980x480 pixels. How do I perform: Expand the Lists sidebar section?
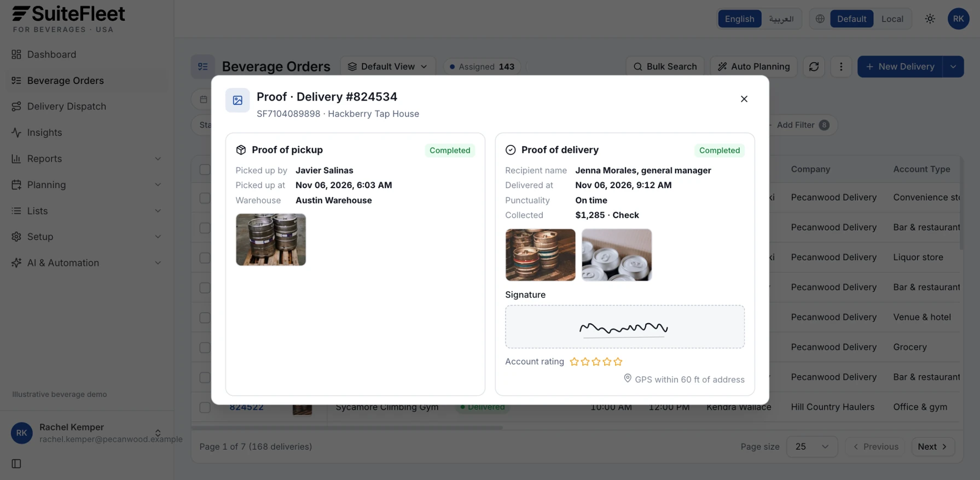88,210
